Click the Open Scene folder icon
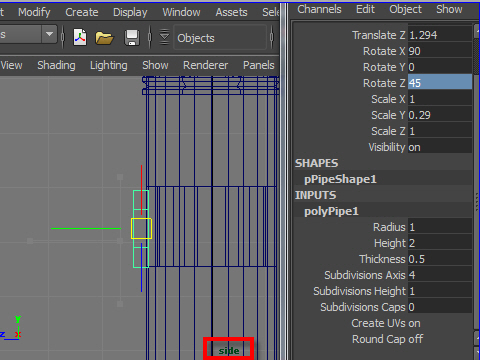The image size is (480, 360). click(x=104, y=38)
